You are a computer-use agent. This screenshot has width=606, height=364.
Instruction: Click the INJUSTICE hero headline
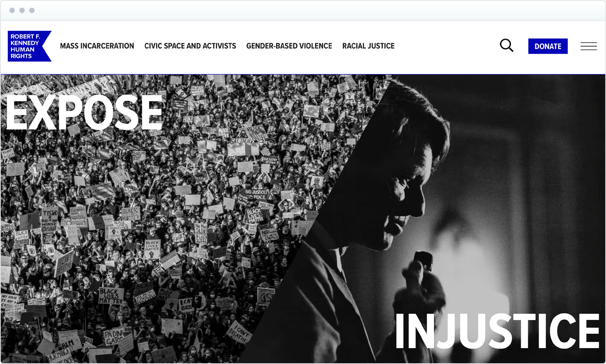click(x=497, y=331)
